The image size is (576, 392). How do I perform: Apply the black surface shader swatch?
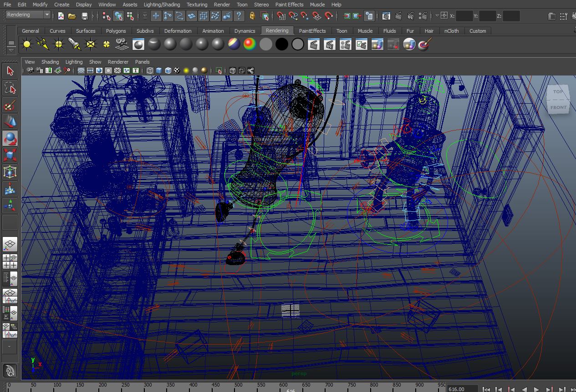(x=281, y=45)
